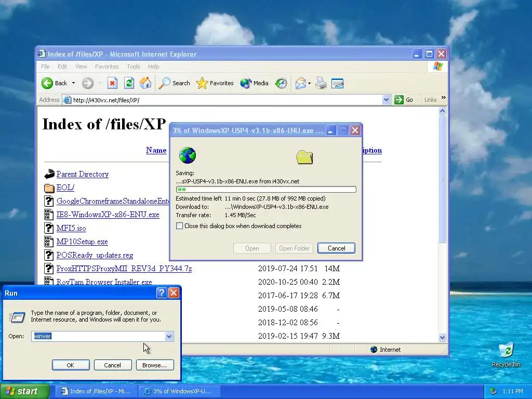
Task: Open the POSReady_updates.reg link
Action: pyautogui.click(x=95, y=255)
